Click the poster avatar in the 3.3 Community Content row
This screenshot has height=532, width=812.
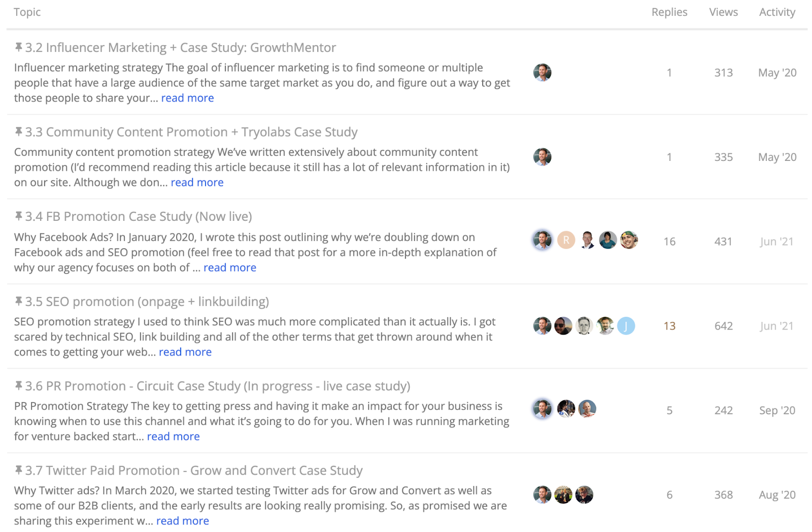[543, 157]
